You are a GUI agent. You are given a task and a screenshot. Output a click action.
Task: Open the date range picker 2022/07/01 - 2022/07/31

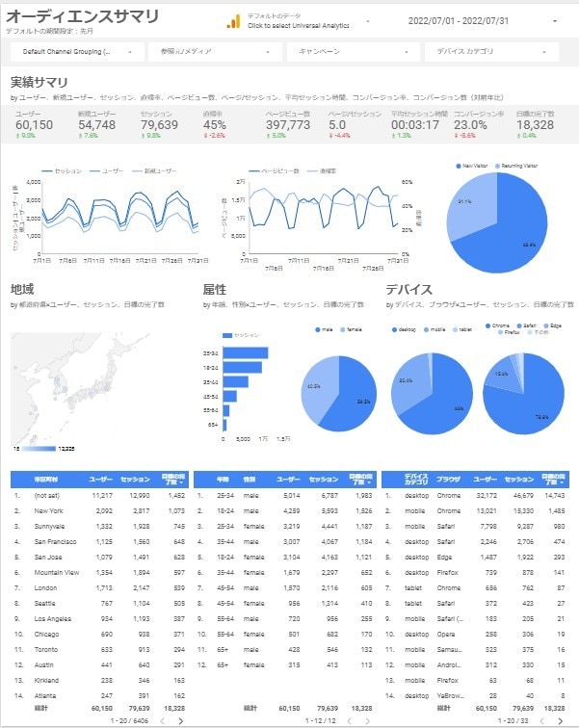(482, 21)
